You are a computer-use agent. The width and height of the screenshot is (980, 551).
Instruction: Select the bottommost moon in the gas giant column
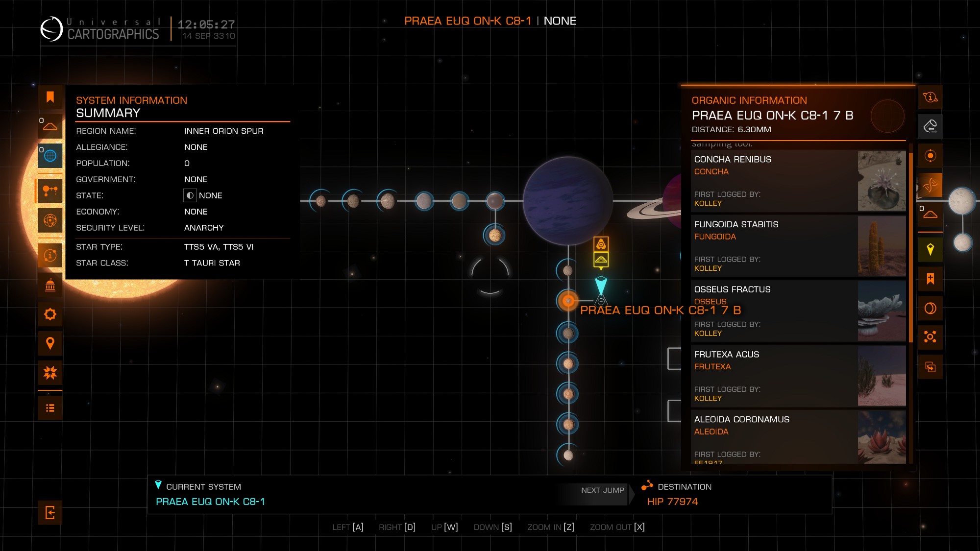point(568,455)
